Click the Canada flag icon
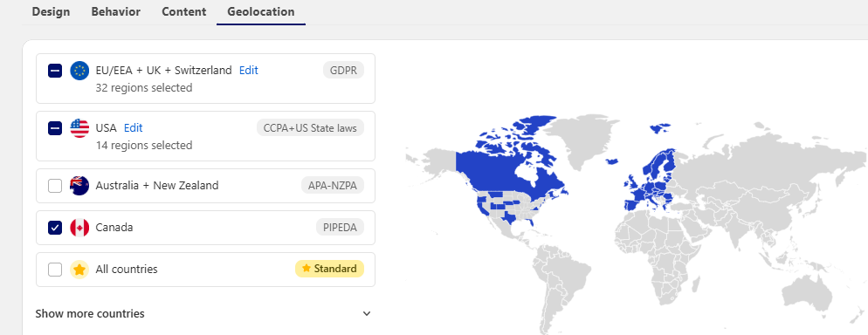This screenshot has width=868, height=335. (79, 228)
